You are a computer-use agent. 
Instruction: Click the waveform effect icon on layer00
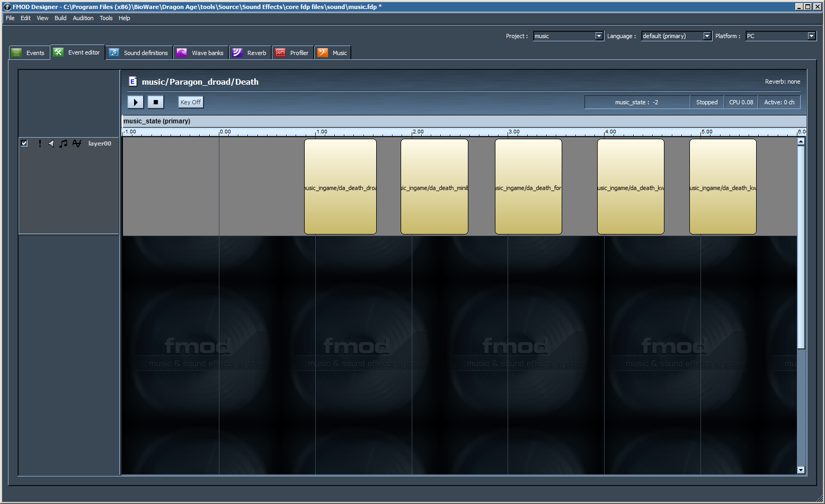click(x=77, y=143)
